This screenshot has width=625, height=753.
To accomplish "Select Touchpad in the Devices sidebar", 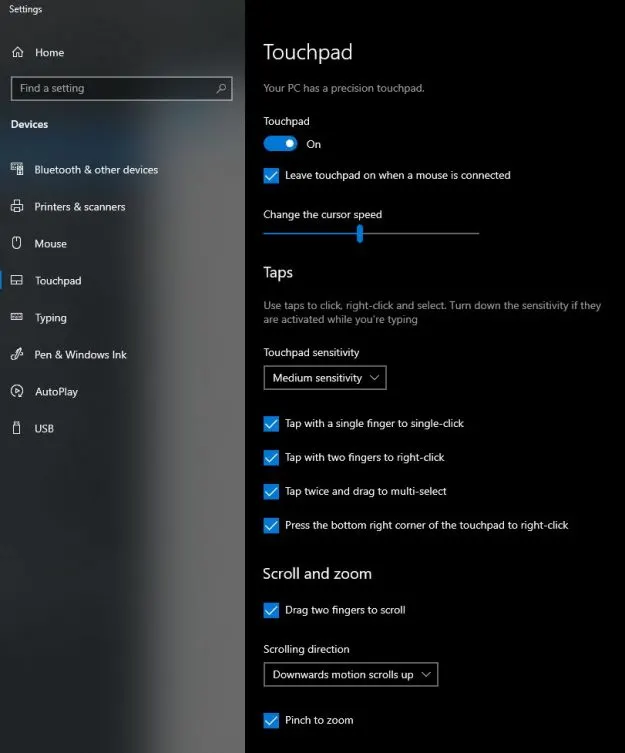I will click(58, 281).
